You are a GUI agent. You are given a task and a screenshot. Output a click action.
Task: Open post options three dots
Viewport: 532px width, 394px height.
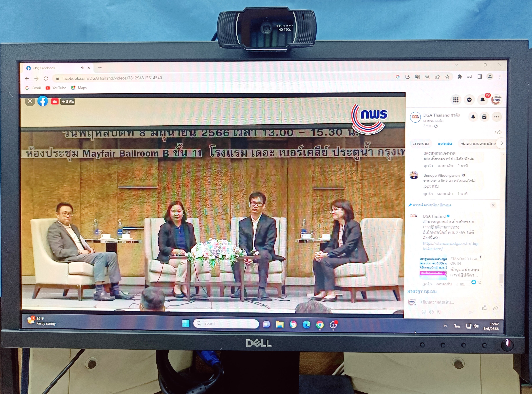click(x=496, y=117)
